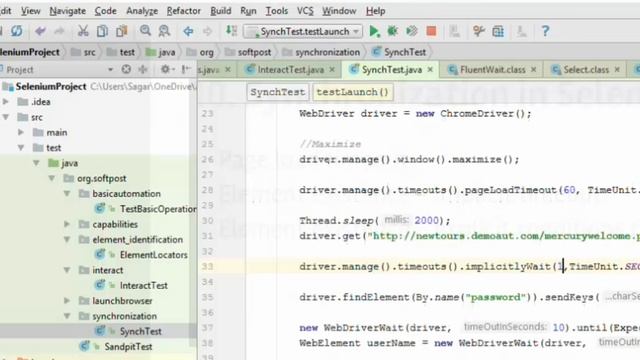Expand the main folder
This screenshot has width=640, height=360.
pos(21,132)
